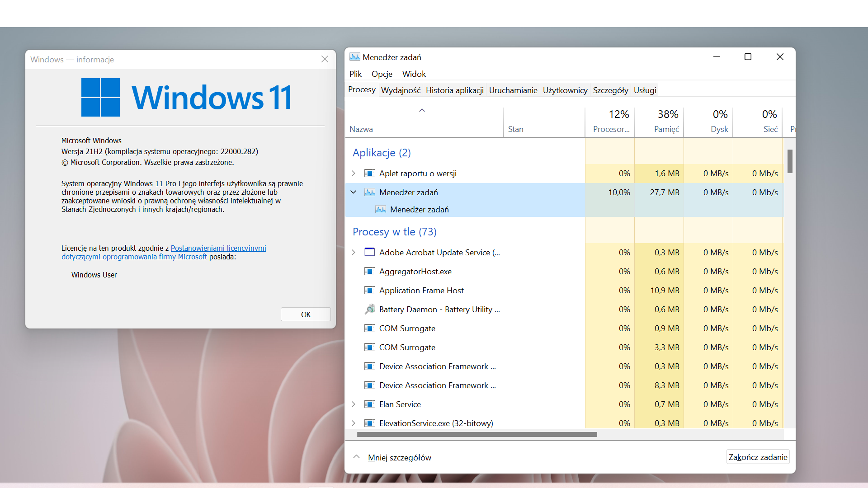Expand the Adobe Acrobat Update Service entry
868x488 pixels.
point(354,253)
